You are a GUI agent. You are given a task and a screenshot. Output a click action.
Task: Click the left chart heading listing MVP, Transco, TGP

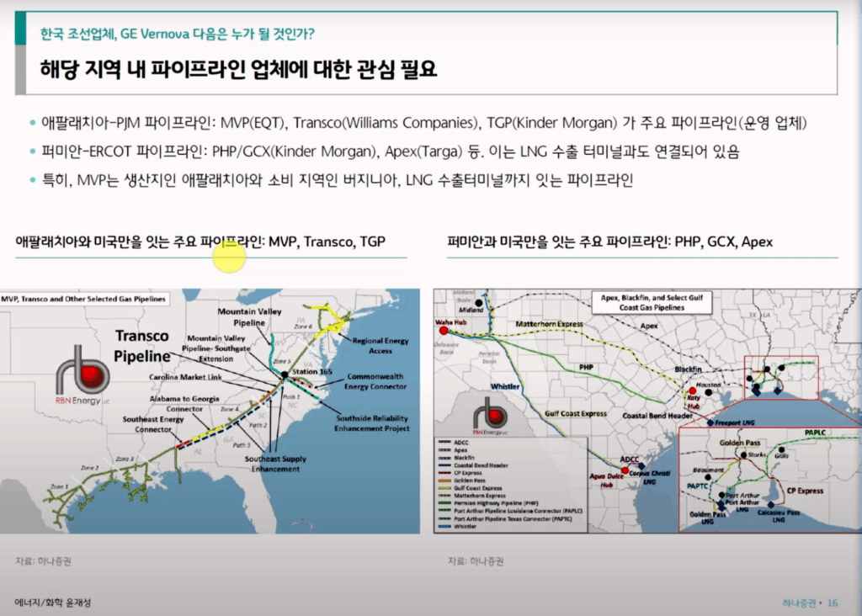point(200,242)
